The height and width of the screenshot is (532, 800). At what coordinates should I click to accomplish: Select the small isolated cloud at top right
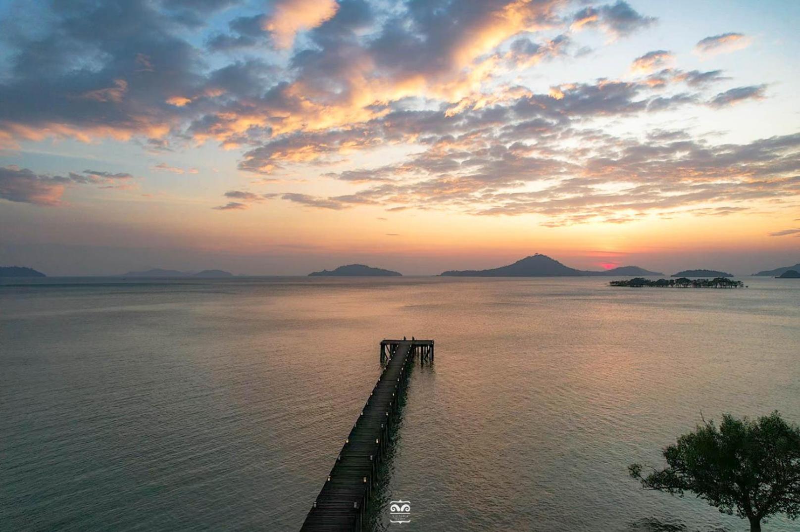[x=723, y=44]
